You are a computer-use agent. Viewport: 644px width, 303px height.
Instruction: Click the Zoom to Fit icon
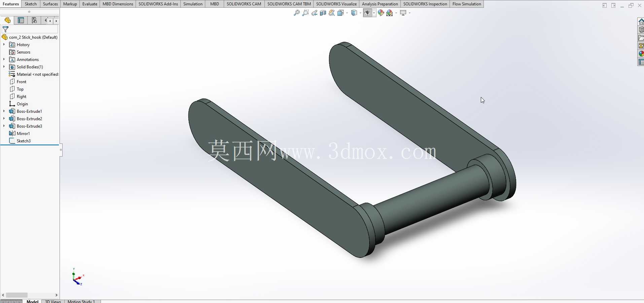[296, 13]
